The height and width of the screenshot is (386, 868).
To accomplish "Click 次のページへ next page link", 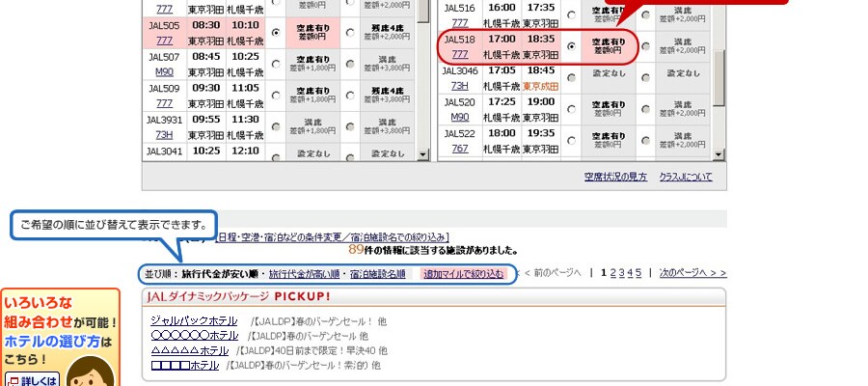I will (x=692, y=273).
